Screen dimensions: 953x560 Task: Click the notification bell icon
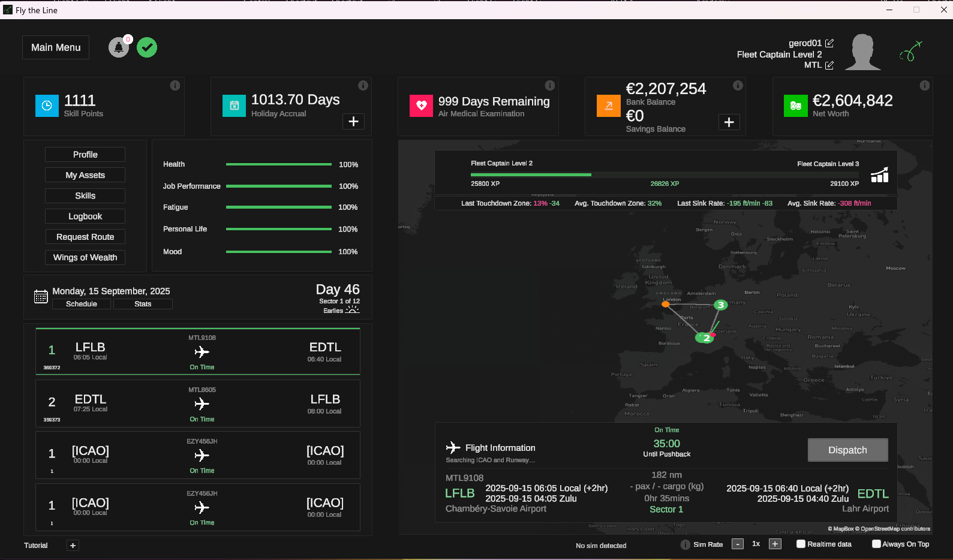click(x=119, y=47)
